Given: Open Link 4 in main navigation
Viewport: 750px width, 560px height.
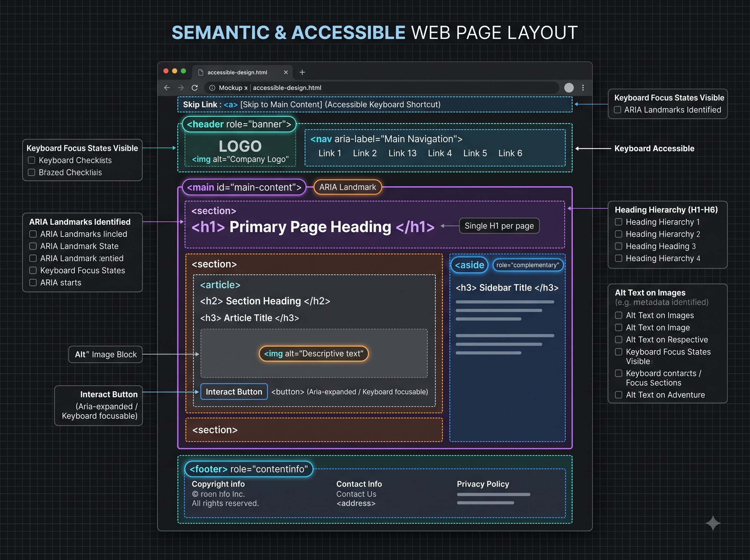Looking at the screenshot, I should click(x=440, y=153).
